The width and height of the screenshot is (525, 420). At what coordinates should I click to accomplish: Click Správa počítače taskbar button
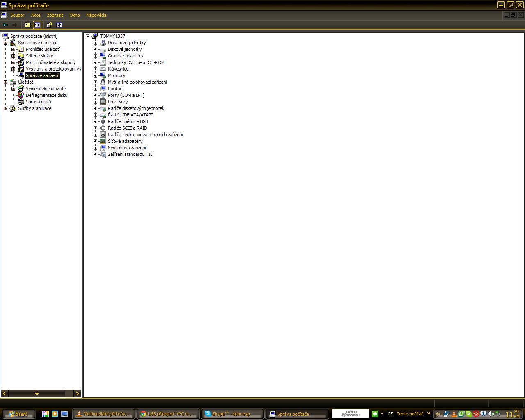(x=297, y=414)
